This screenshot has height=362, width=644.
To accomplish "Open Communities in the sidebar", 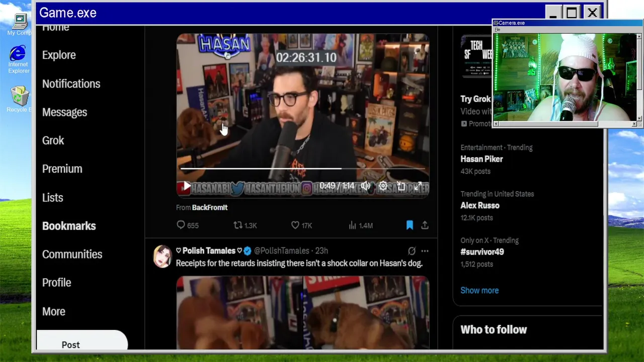I will [x=72, y=254].
